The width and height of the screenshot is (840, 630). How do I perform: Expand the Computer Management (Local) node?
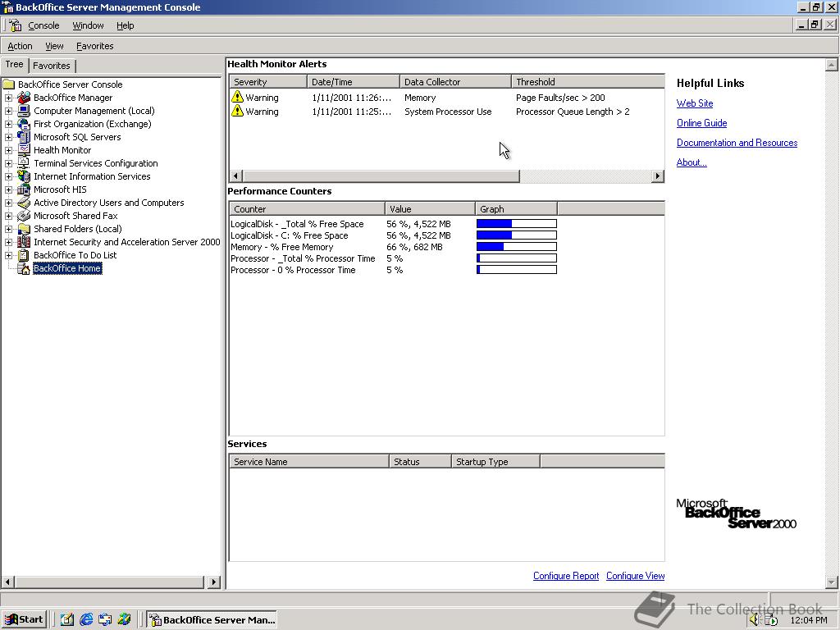click(8, 111)
